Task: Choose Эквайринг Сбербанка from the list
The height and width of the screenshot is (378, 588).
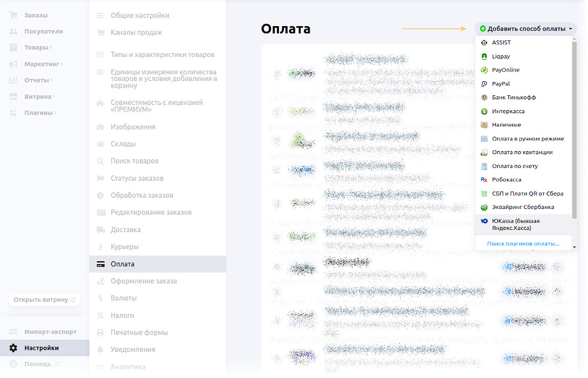Action: coord(523,207)
